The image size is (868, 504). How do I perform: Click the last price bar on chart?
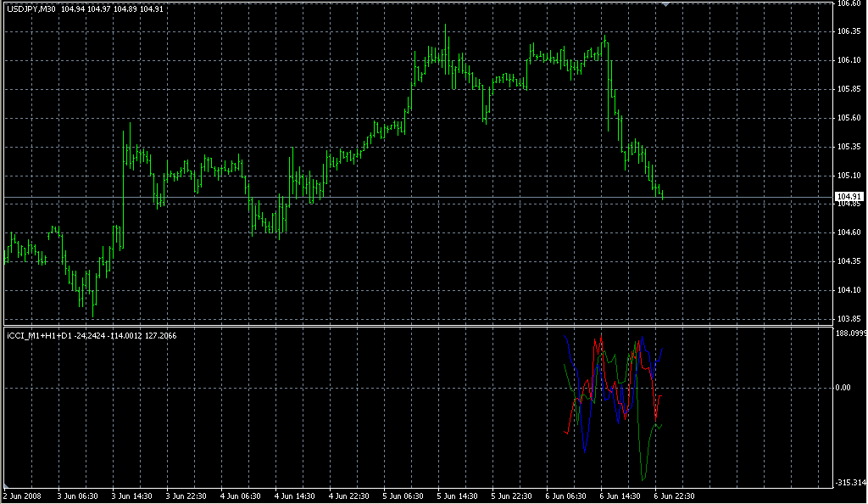point(661,194)
